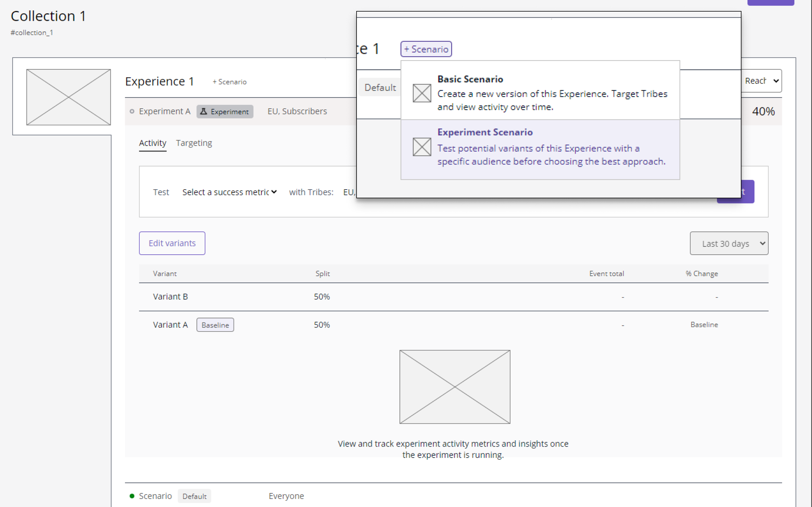
Task: Select the Basic Scenario option
Action: tap(540, 93)
